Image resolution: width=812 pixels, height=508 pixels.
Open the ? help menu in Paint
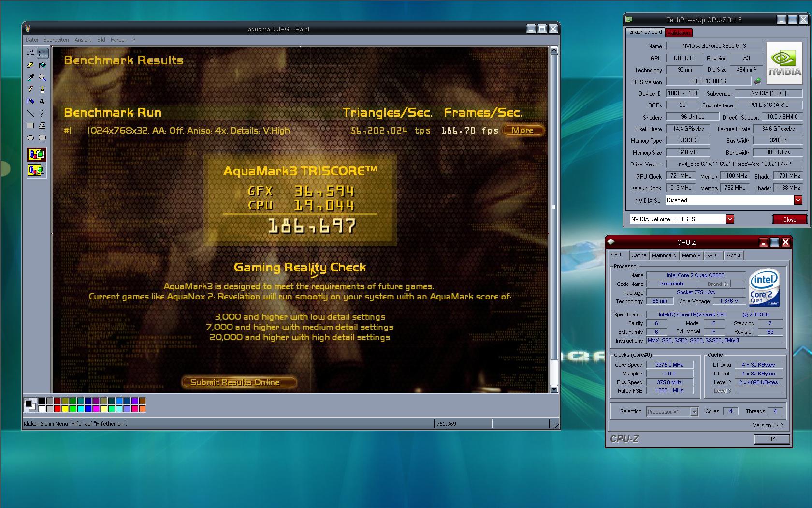tap(134, 40)
